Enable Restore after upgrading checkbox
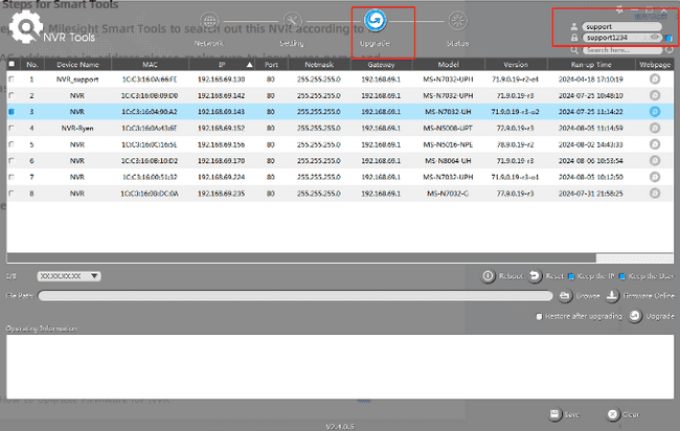 [x=540, y=316]
